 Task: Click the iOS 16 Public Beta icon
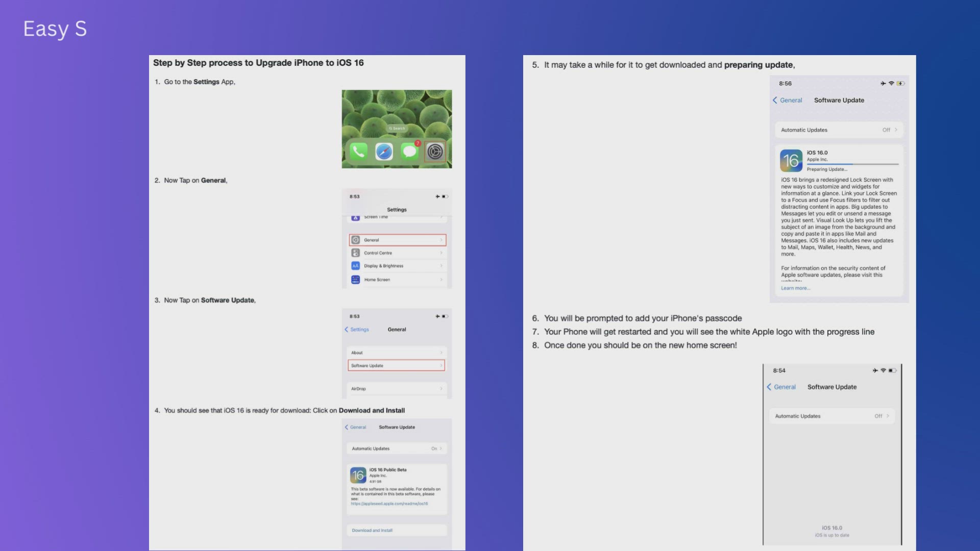click(358, 475)
